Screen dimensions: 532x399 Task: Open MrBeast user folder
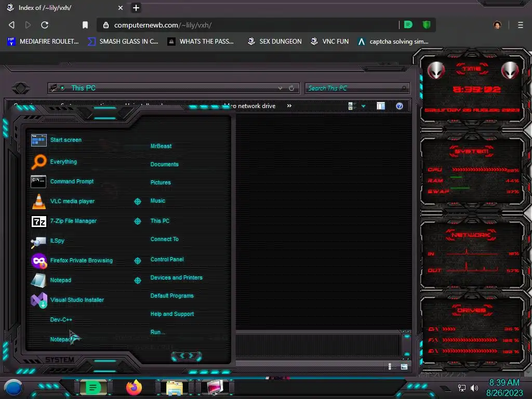click(161, 146)
